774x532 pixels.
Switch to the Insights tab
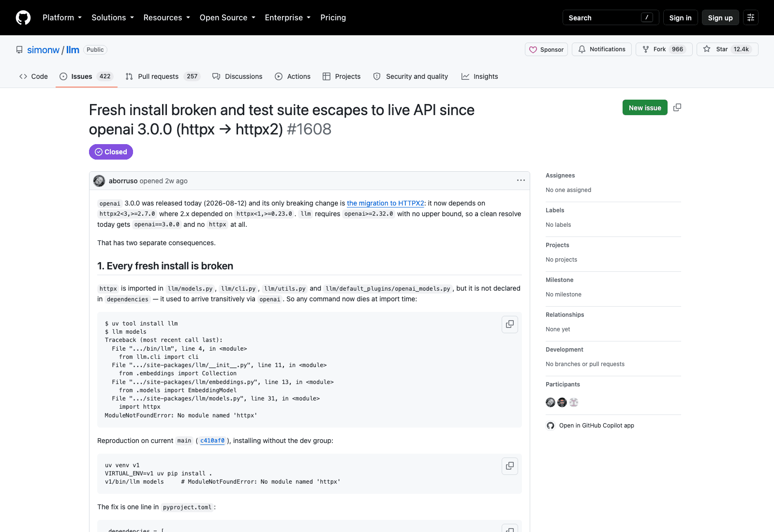tap(480, 76)
